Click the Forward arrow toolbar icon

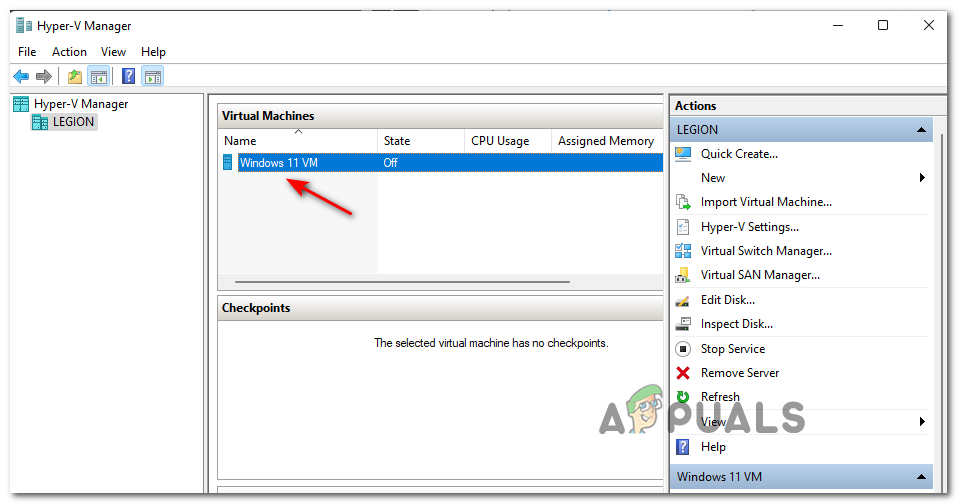[x=43, y=76]
